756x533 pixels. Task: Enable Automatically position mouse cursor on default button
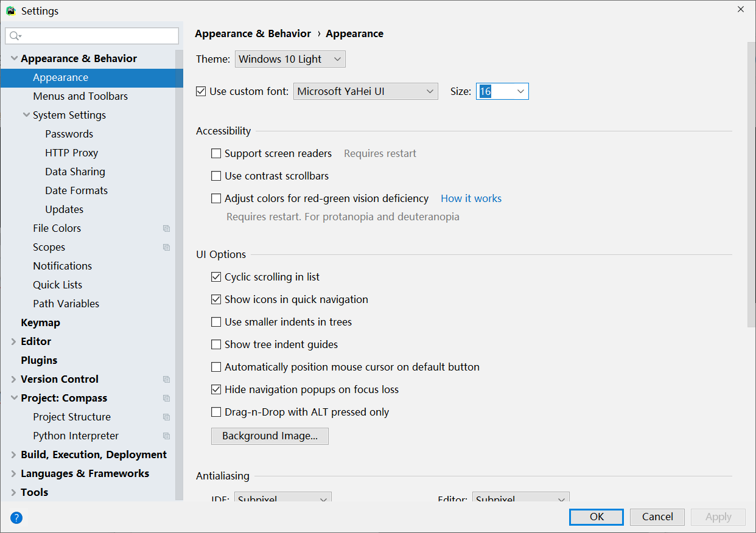tap(216, 367)
